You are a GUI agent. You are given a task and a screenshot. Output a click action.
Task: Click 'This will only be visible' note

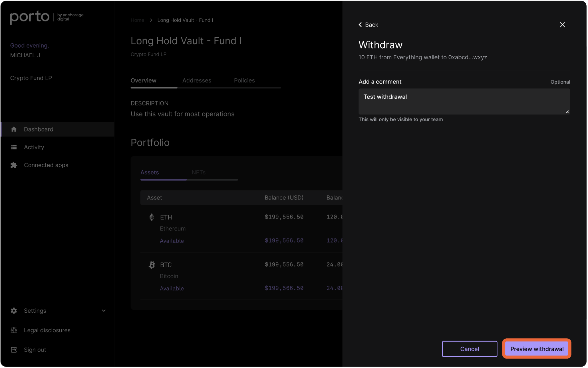click(401, 120)
